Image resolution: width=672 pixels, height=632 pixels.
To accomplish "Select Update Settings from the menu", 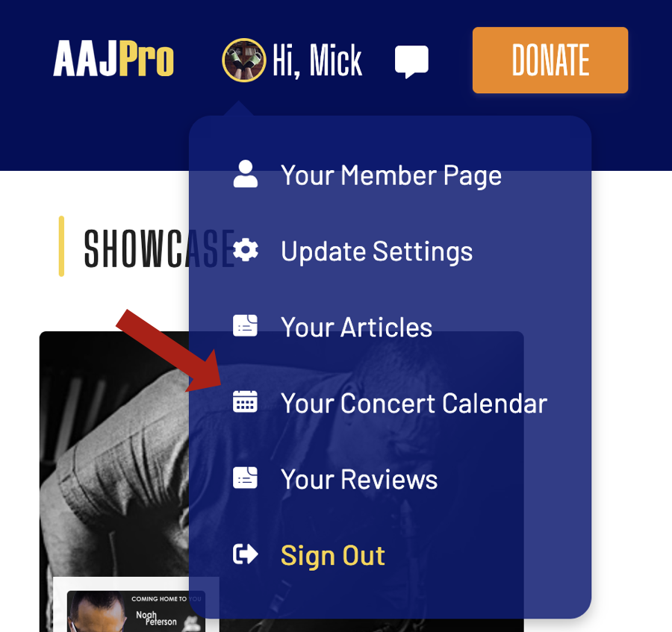I will click(x=377, y=251).
